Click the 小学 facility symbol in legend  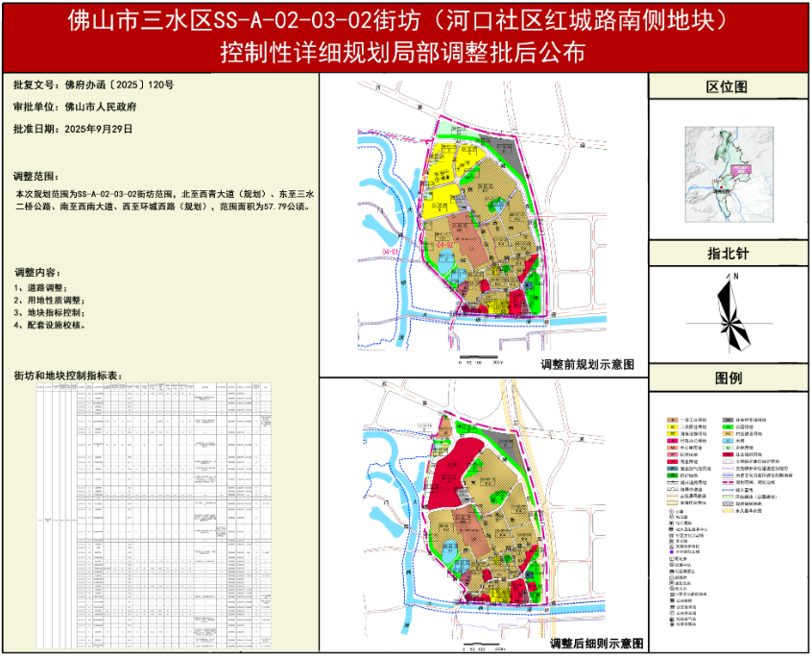tap(671, 511)
